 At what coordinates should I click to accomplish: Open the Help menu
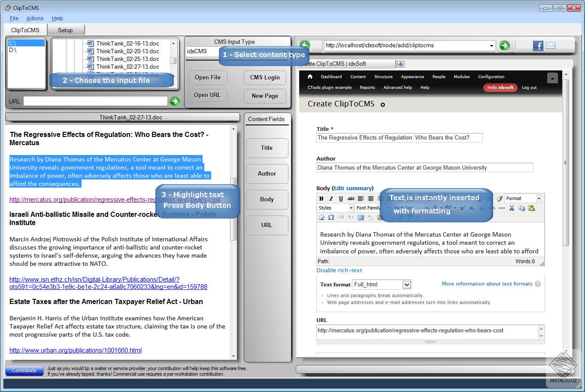click(58, 18)
